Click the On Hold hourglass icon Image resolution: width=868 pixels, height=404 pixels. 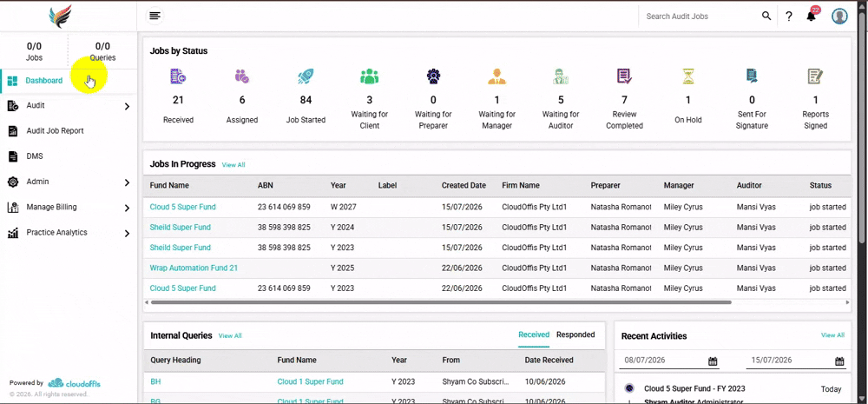[688, 76]
